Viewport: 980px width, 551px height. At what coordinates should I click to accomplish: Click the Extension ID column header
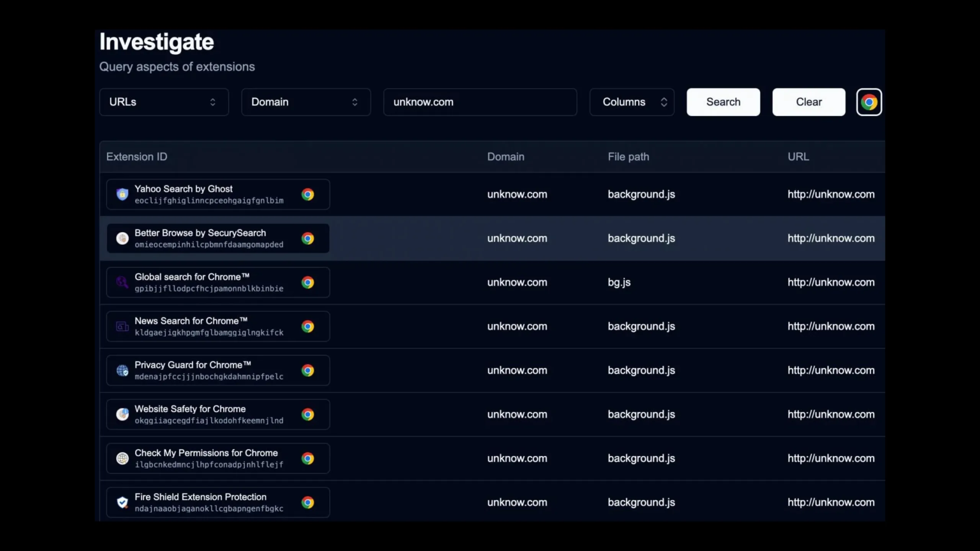137,157
